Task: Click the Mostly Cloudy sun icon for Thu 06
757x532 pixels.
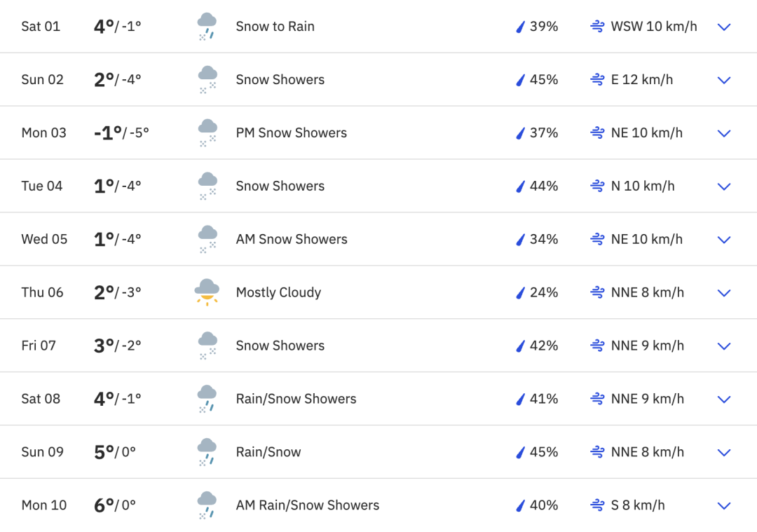Action: 207,292
